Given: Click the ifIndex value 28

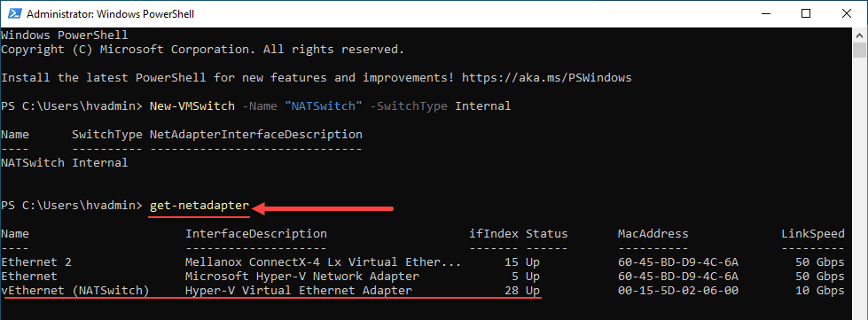Looking at the screenshot, I should click(x=511, y=291).
